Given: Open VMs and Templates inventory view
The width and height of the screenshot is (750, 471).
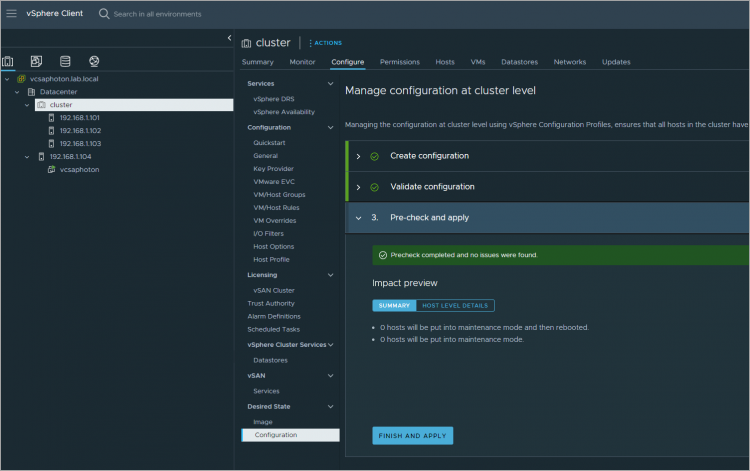Looking at the screenshot, I should (36, 61).
